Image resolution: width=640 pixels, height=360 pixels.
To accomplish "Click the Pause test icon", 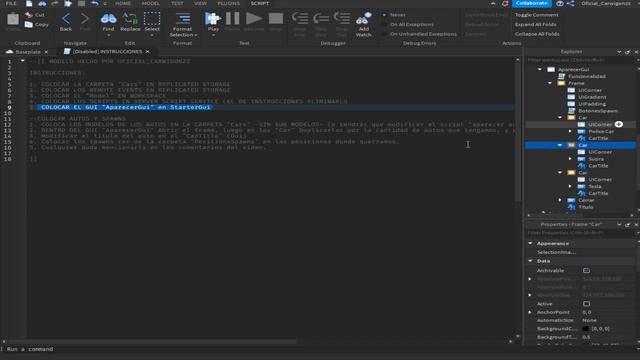I will pos(233,18).
